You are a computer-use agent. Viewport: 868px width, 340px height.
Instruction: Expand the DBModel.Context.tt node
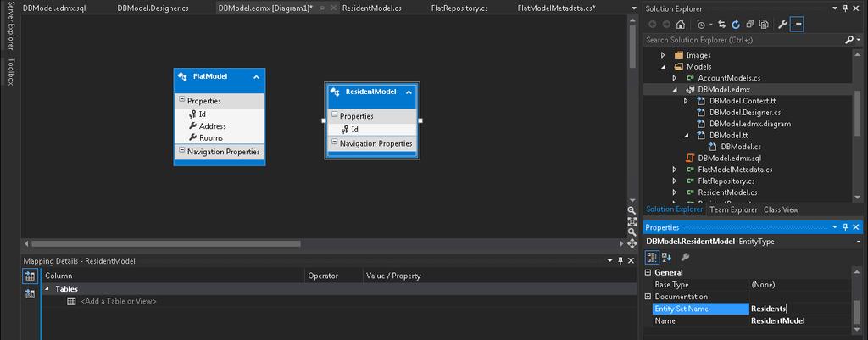(686, 101)
